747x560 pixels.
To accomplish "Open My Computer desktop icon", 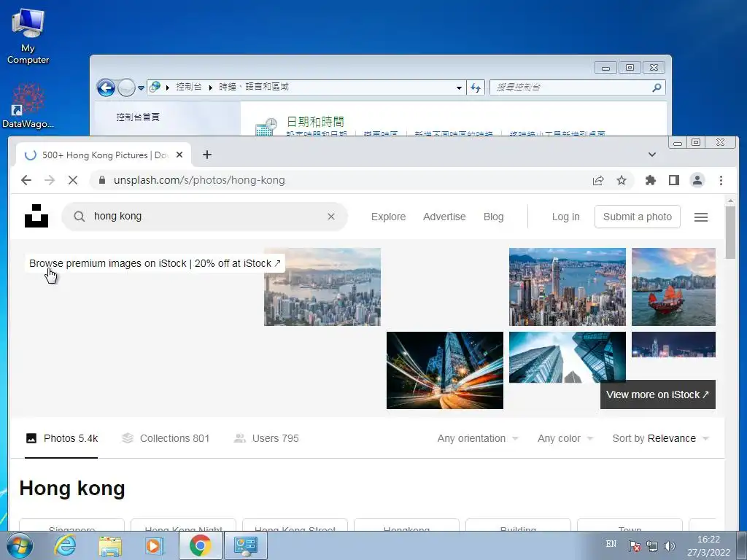I will pos(28,36).
